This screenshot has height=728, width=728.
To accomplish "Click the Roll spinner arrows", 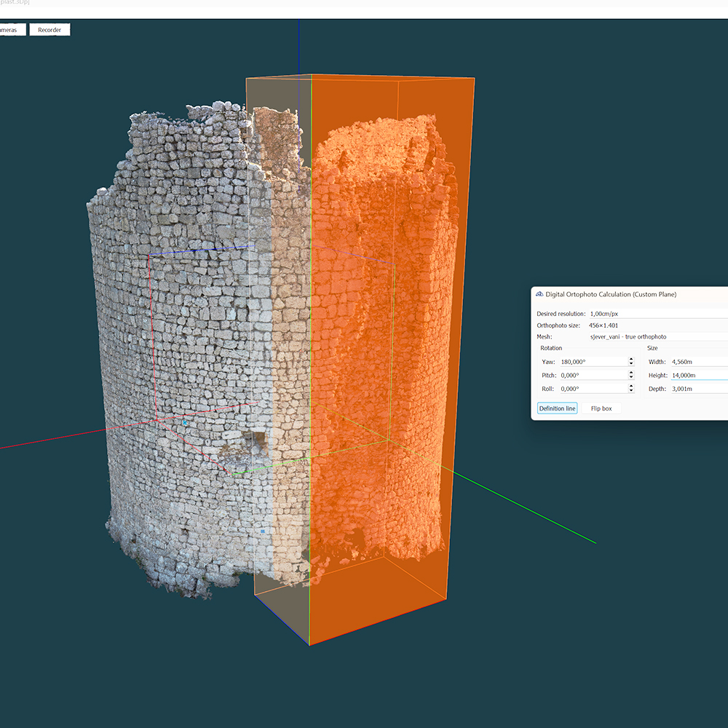I will (x=631, y=388).
